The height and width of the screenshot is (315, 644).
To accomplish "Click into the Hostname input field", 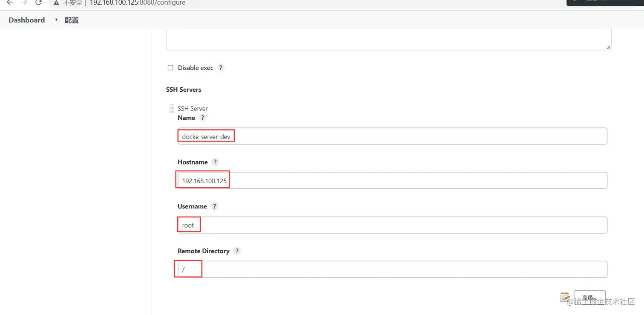I will pos(392,181).
